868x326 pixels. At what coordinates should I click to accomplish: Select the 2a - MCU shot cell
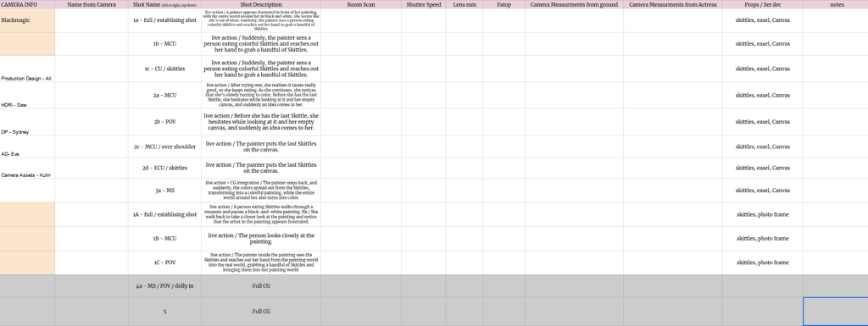click(x=164, y=95)
